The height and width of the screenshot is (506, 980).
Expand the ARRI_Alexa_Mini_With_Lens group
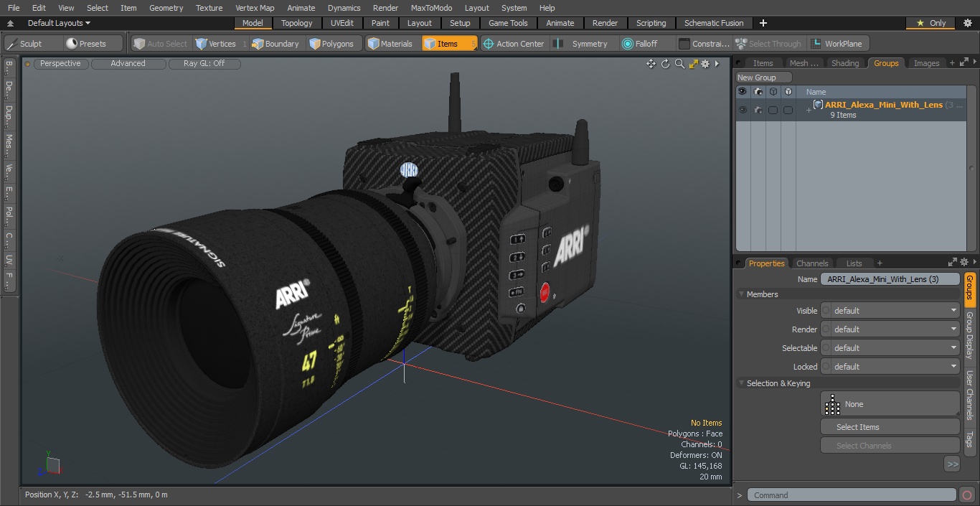tap(809, 110)
